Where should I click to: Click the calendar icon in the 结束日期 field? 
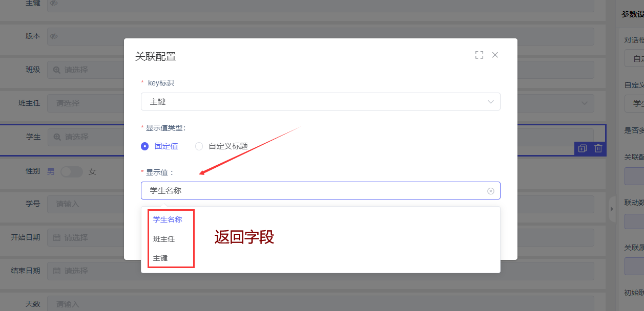[57, 271]
